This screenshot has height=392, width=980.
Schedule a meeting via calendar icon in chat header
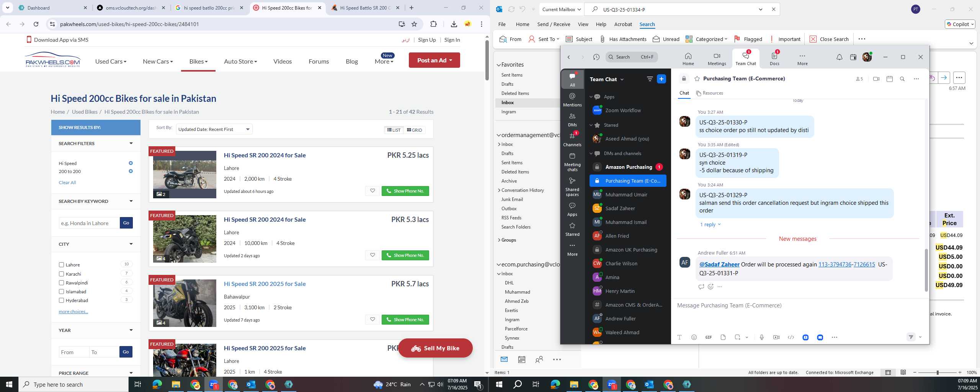(889, 79)
